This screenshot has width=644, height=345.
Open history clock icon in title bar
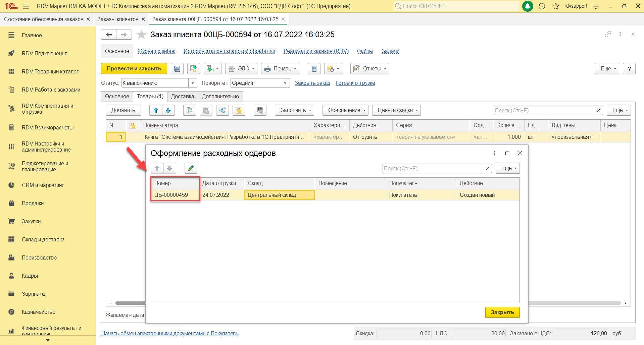542,6
